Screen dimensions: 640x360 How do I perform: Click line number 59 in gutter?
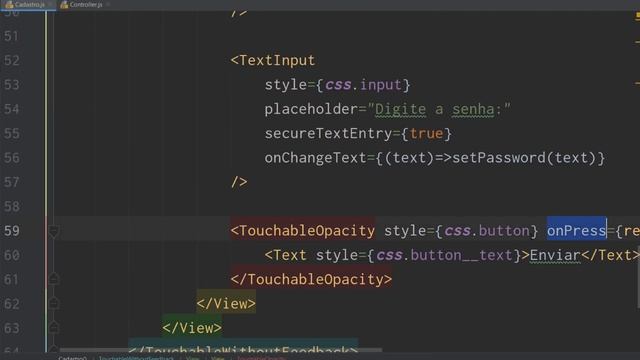click(x=12, y=231)
